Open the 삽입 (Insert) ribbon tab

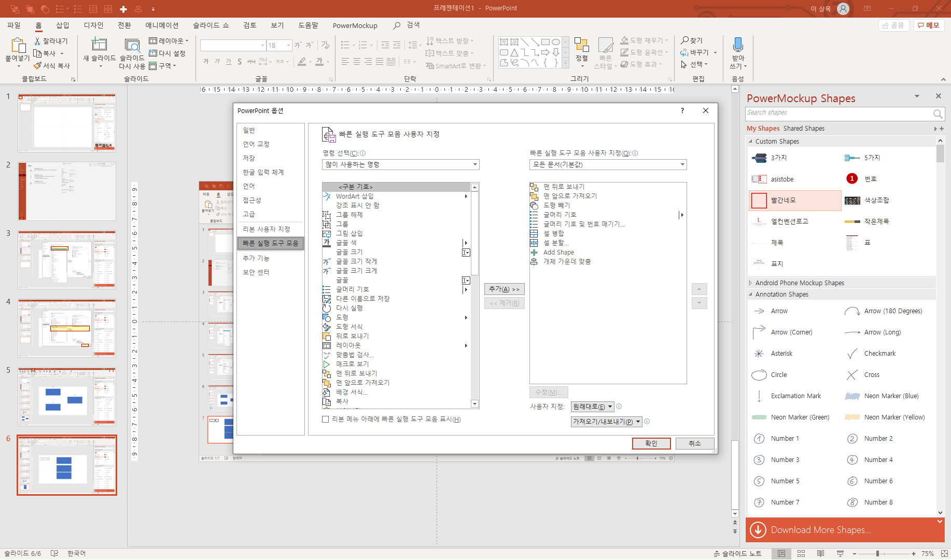coord(63,25)
